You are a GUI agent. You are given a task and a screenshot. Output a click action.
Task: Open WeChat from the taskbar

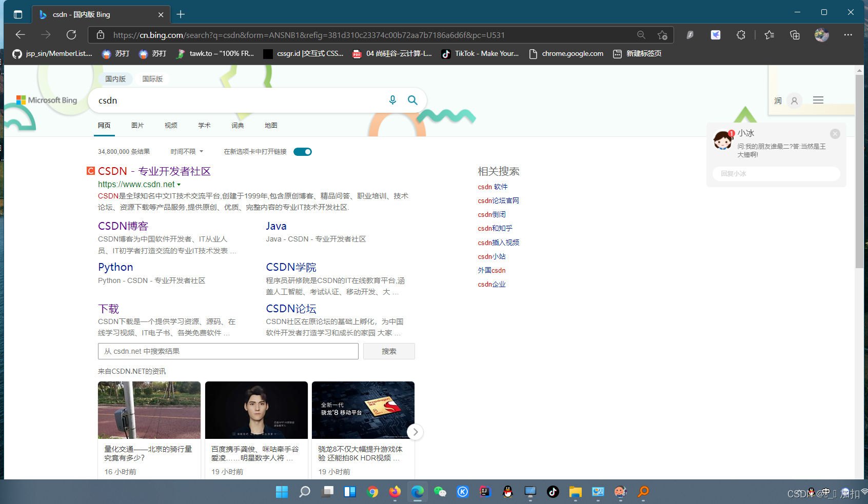[x=440, y=492]
